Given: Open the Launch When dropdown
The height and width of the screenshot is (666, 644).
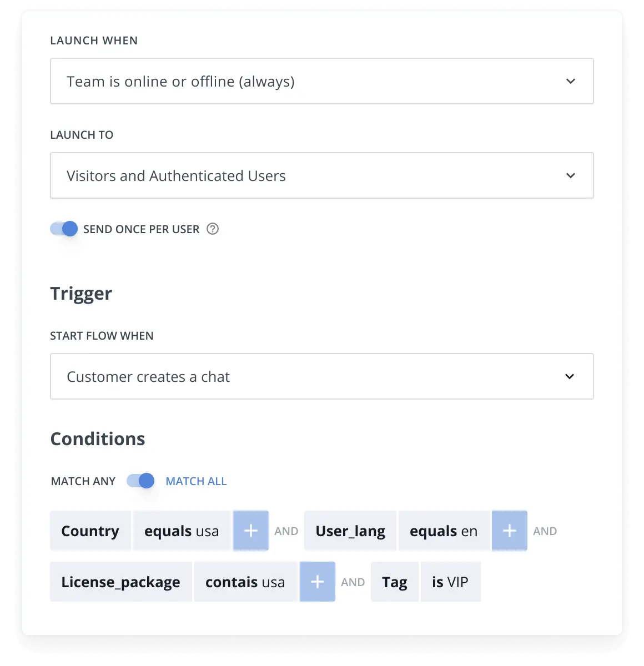Looking at the screenshot, I should coord(321,81).
